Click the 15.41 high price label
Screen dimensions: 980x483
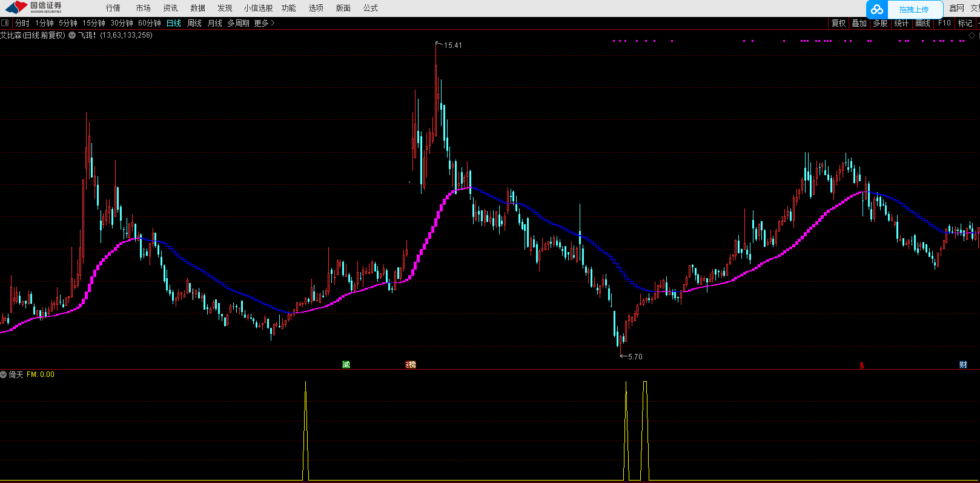pyautogui.click(x=453, y=45)
